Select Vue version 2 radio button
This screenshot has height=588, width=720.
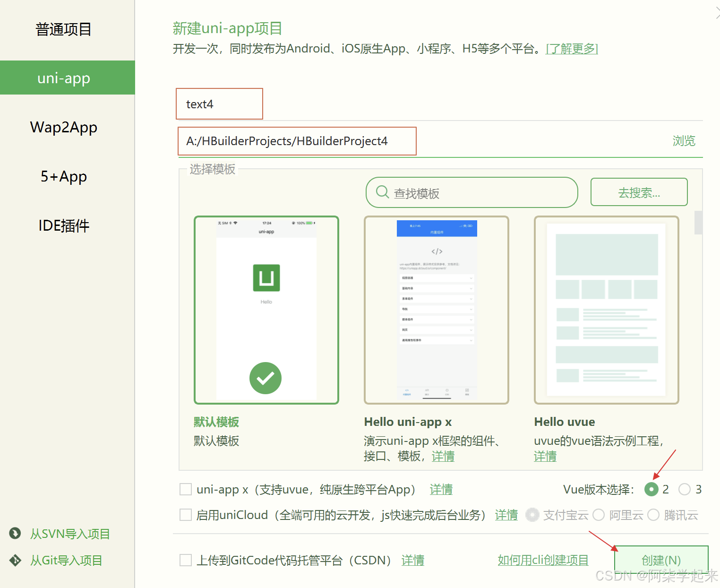[x=651, y=489]
